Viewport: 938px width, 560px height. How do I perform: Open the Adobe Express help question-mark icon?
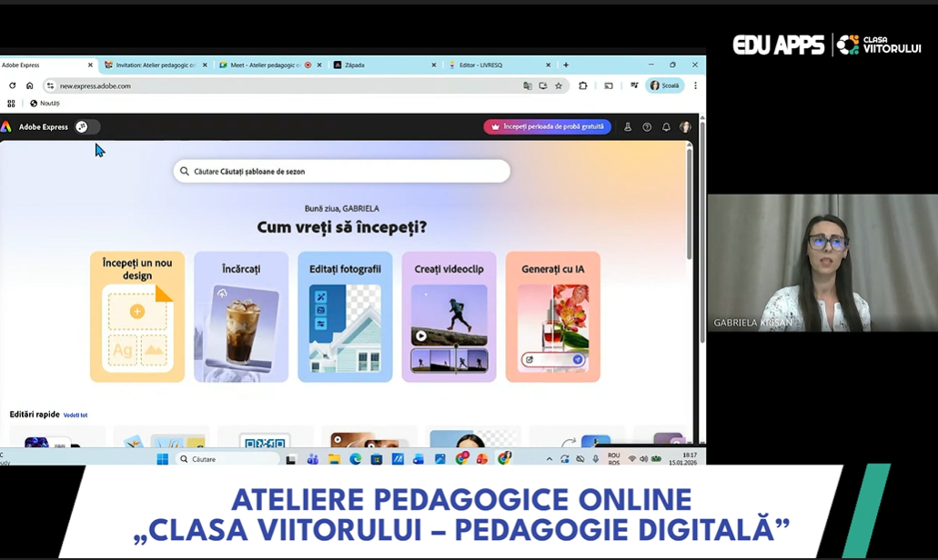pos(647,126)
